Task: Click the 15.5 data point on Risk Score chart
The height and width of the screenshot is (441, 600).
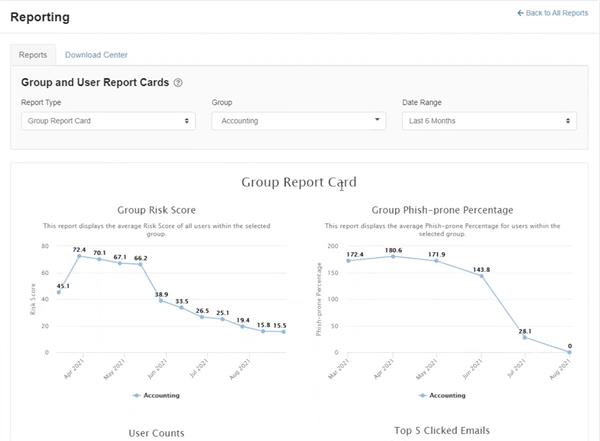Action: pos(284,332)
